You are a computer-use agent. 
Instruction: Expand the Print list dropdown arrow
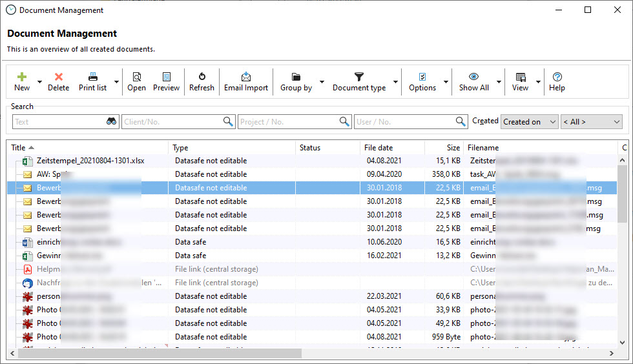[x=116, y=82]
